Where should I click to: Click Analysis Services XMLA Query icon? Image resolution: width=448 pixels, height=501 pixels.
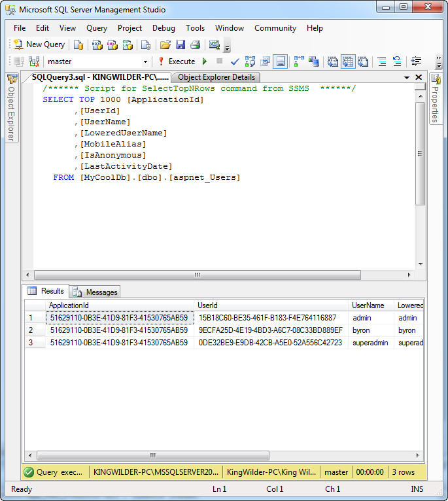[128, 44]
